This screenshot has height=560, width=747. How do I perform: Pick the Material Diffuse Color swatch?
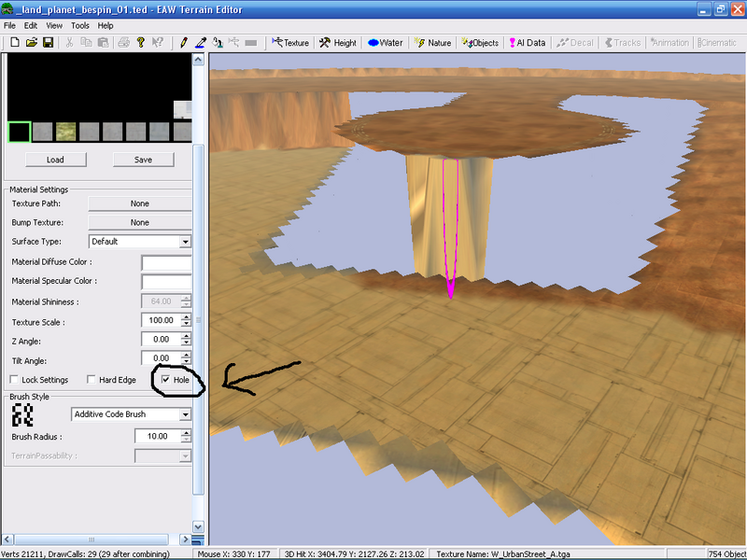[x=166, y=262]
